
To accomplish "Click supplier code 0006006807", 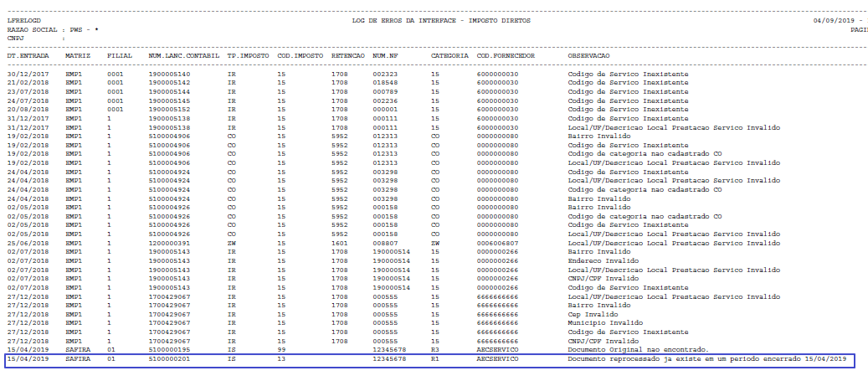I will 498,243.
